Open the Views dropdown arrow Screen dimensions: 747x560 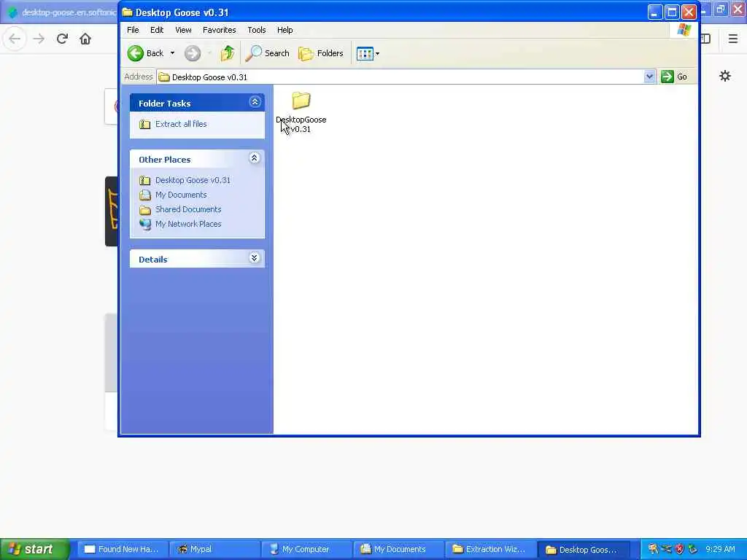(x=378, y=54)
